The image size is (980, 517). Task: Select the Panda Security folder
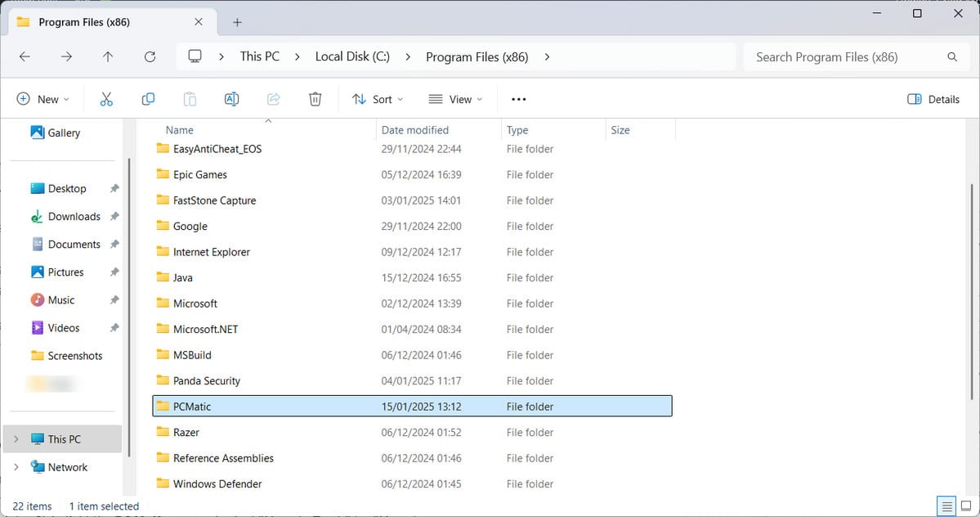click(413, 380)
